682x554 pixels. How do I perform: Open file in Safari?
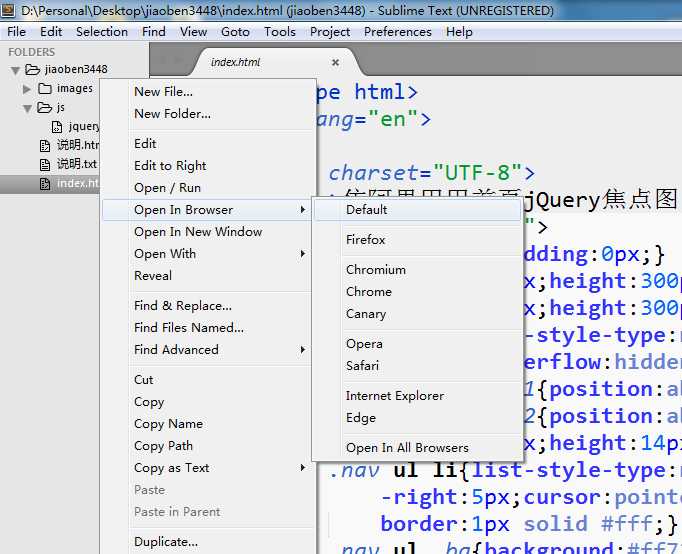point(417,366)
